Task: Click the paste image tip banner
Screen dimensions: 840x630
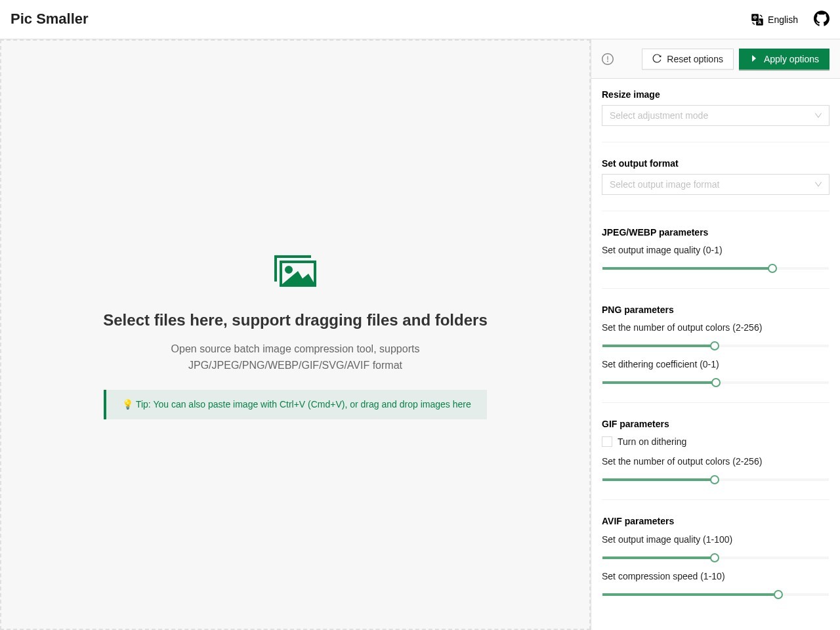Action: [296, 404]
